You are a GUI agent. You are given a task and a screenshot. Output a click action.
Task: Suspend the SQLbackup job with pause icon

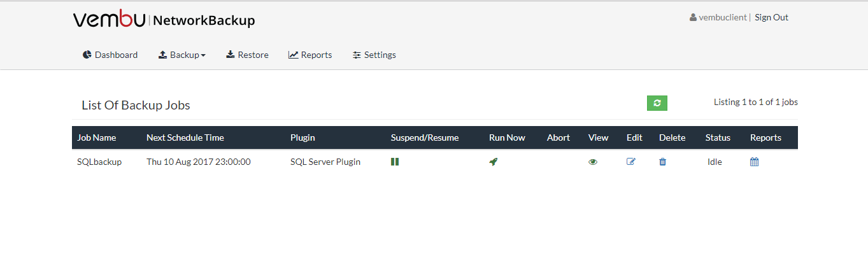point(395,162)
